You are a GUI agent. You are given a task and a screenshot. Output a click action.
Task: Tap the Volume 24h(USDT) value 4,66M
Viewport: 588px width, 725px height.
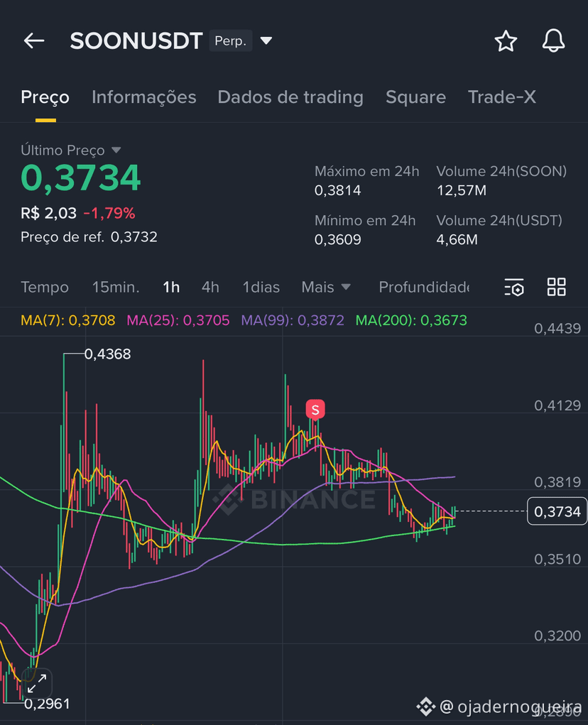click(457, 239)
